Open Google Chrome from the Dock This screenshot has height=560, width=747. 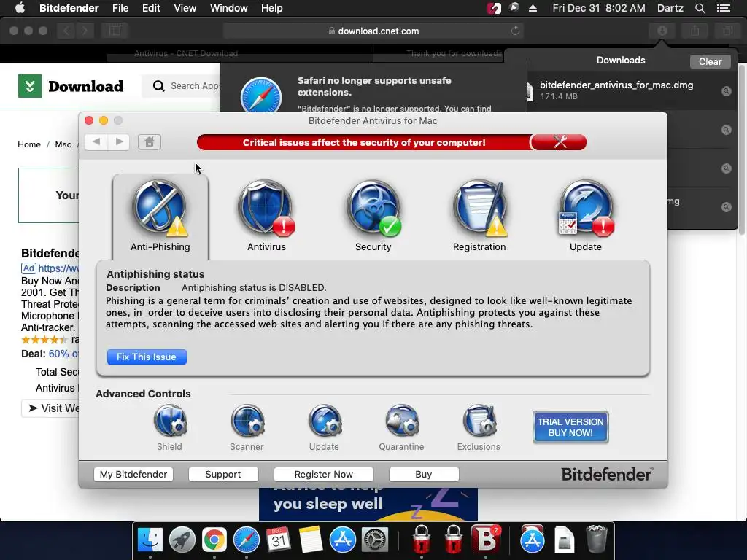tap(214, 540)
